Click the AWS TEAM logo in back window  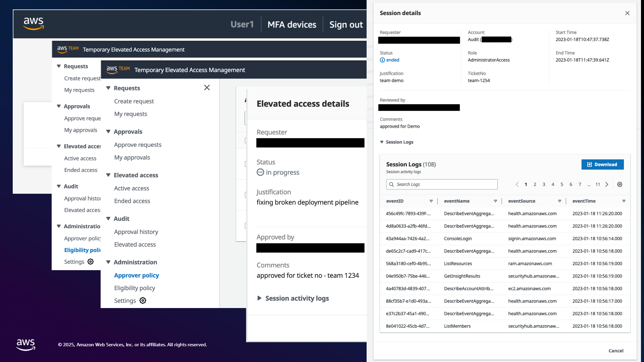click(x=68, y=49)
